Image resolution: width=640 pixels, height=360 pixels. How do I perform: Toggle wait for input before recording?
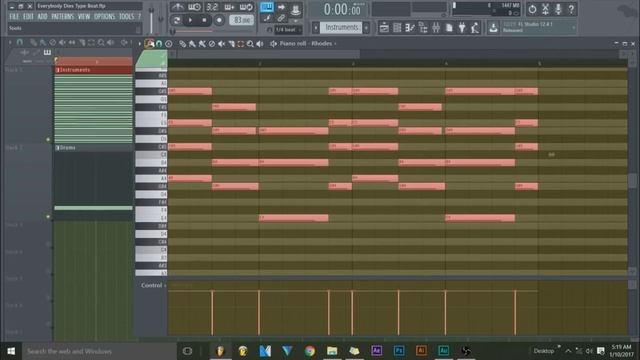click(x=194, y=7)
